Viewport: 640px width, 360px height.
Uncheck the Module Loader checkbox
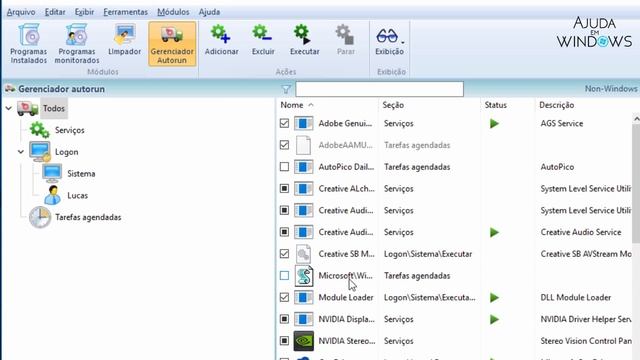(x=284, y=297)
